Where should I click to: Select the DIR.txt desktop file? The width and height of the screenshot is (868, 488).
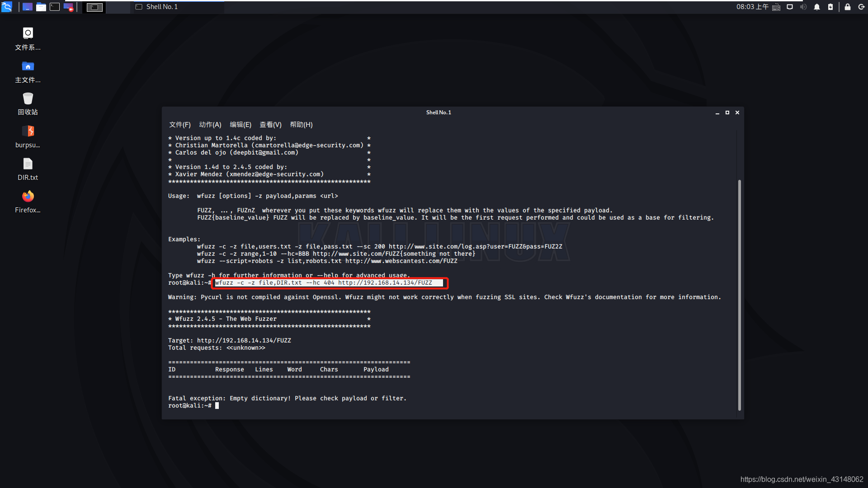(28, 169)
